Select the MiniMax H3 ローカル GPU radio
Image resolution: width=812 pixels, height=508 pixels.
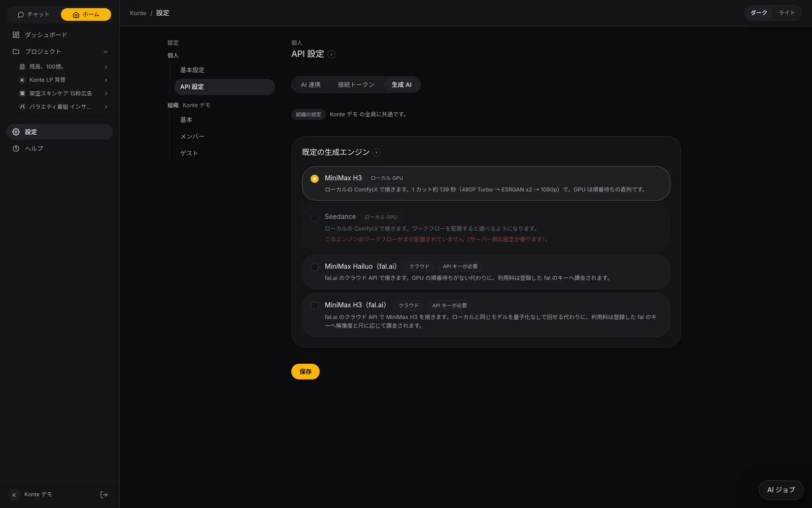coord(315,179)
